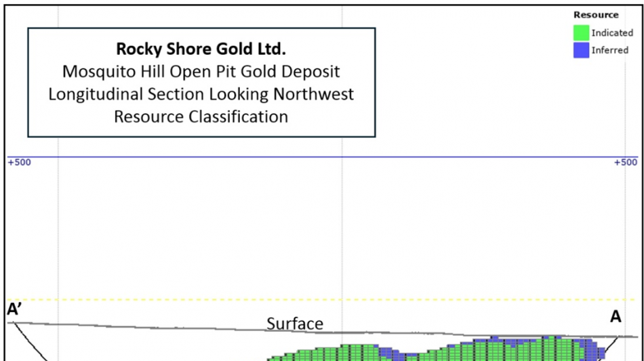The image size is (644, 361).
Task: Click the Longitudinal Section Looking Northwest text
Action: click(x=201, y=94)
